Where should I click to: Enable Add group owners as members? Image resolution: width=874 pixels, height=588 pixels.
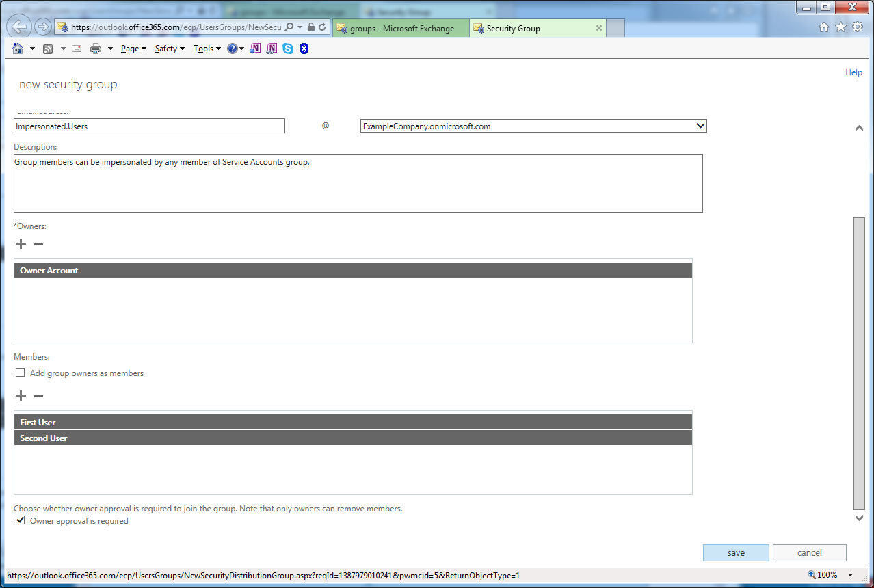pyautogui.click(x=21, y=373)
